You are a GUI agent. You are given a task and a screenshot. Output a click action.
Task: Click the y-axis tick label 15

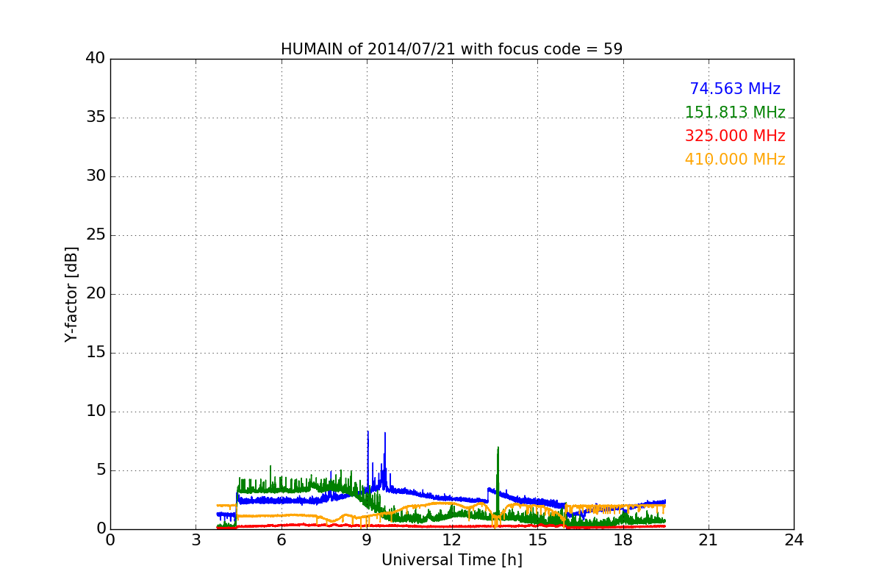(96, 353)
